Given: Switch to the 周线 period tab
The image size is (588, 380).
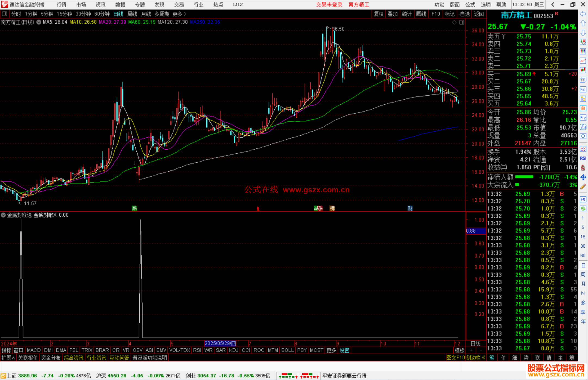Looking at the screenshot, I should tap(132, 14).
